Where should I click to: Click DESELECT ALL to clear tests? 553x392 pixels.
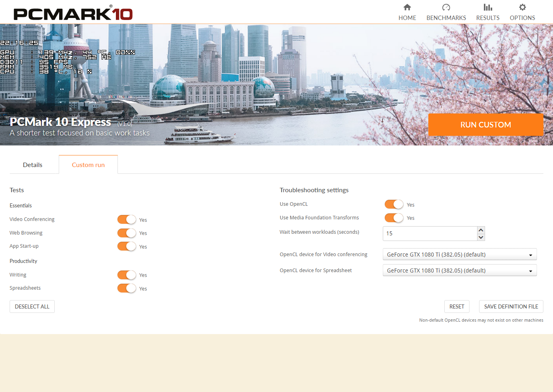coord(32,306)
